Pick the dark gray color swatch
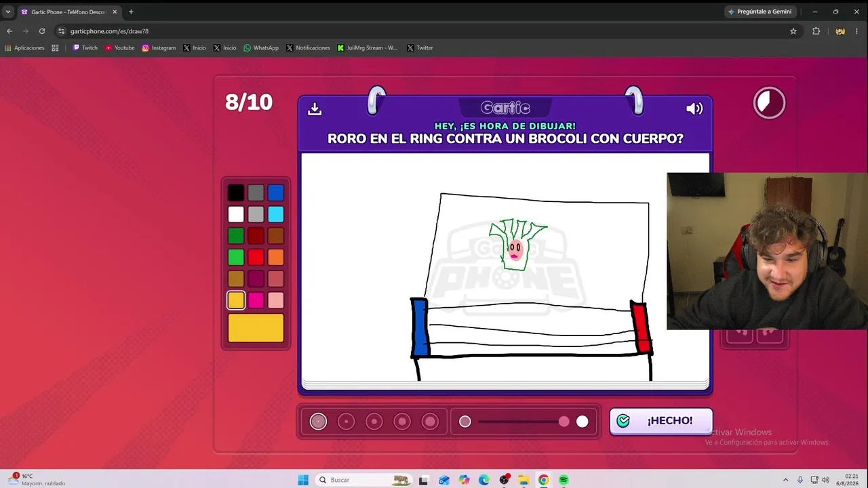 point(256,193)
